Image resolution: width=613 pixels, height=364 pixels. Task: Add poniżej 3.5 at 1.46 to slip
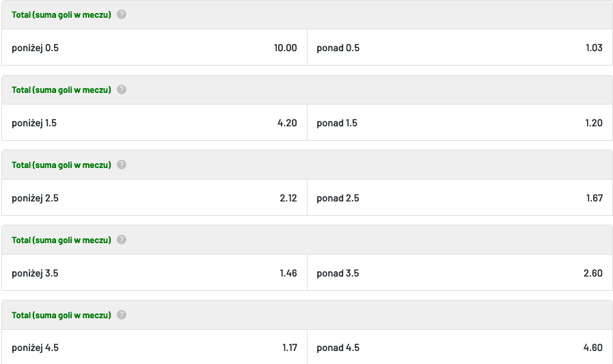[154, 272]
